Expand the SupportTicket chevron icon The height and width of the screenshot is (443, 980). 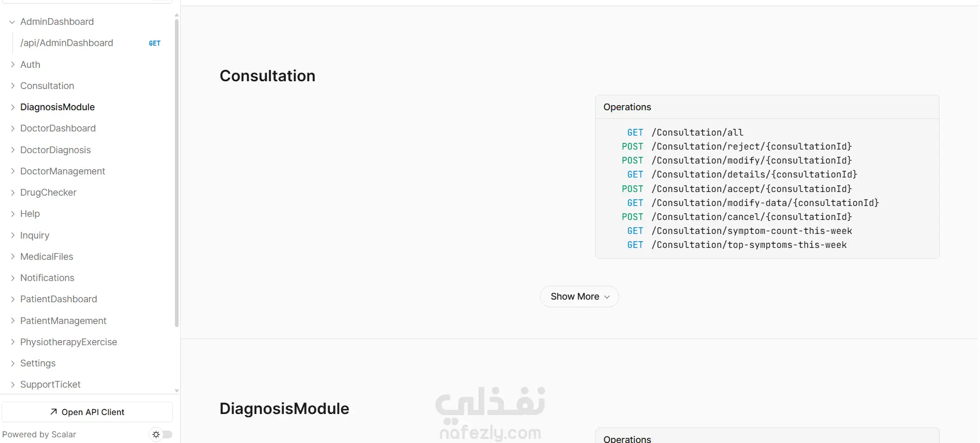12,385
